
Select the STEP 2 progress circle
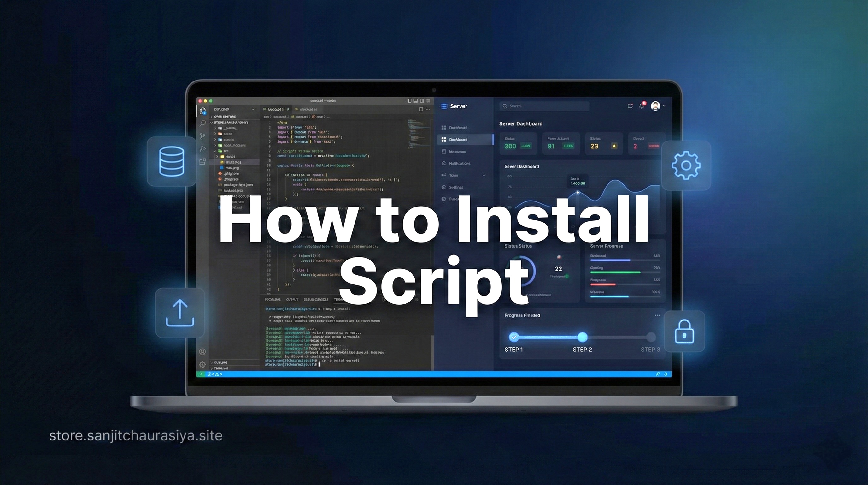[x=582, y=337]
